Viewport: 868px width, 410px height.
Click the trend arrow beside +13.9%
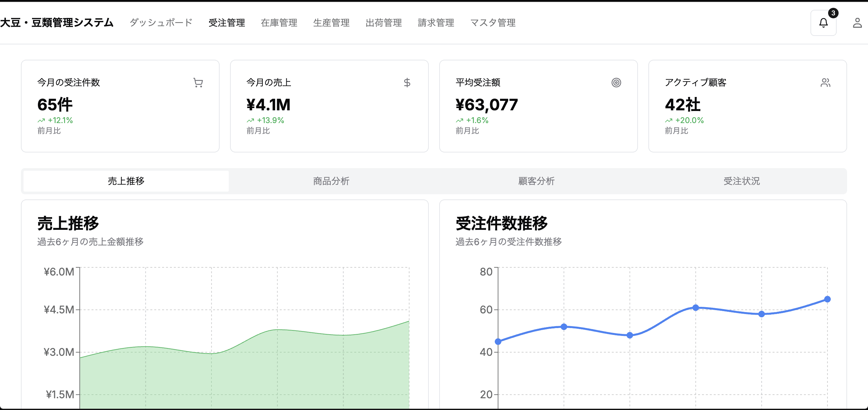[250, 120]
